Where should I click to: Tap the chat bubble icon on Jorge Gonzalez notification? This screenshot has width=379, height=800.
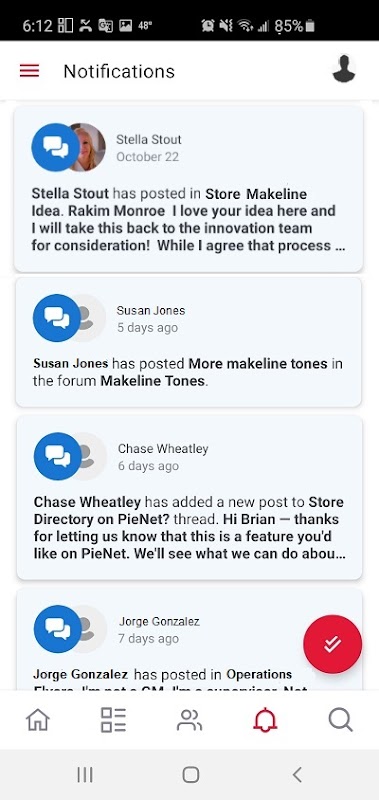[57, 629]
